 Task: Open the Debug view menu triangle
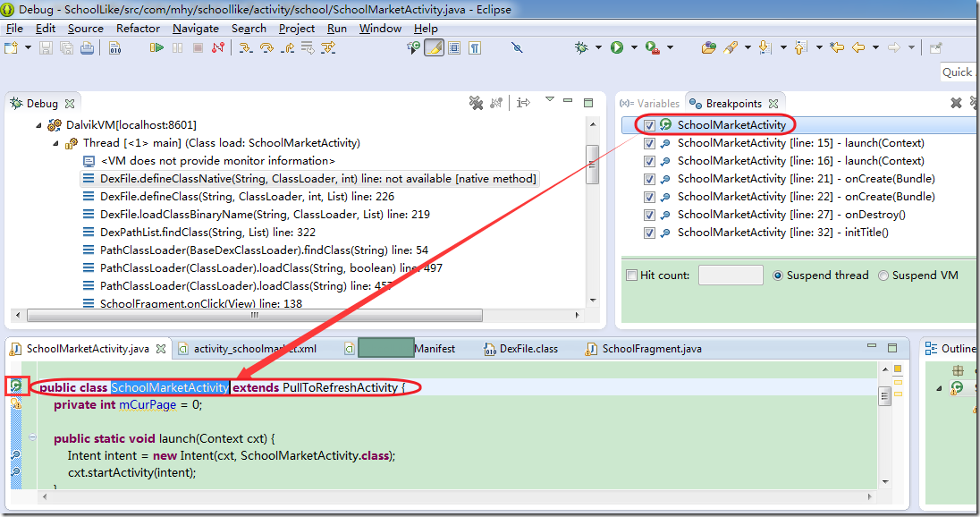tap(549, 98)
